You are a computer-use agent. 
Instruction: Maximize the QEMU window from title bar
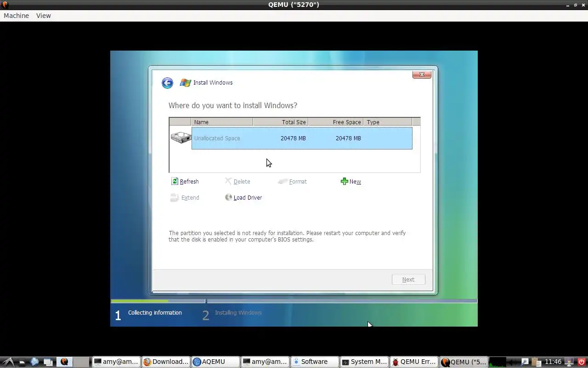576,5
